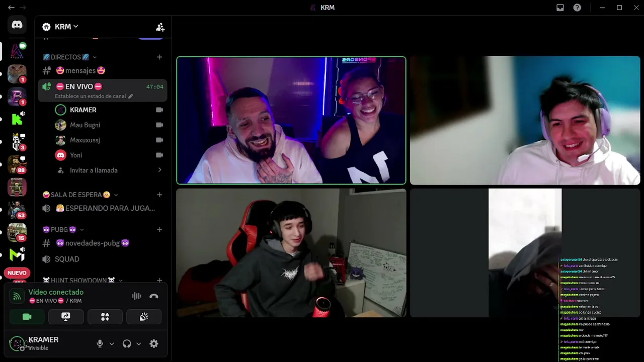Focus the red gaming chair video tile
Screen dimensions: 644x362
click(x=291, y=253)
